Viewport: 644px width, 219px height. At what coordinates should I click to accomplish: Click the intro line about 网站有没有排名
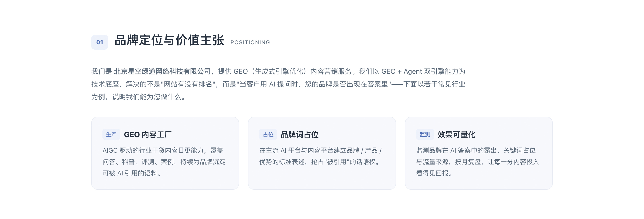point(278,84)
